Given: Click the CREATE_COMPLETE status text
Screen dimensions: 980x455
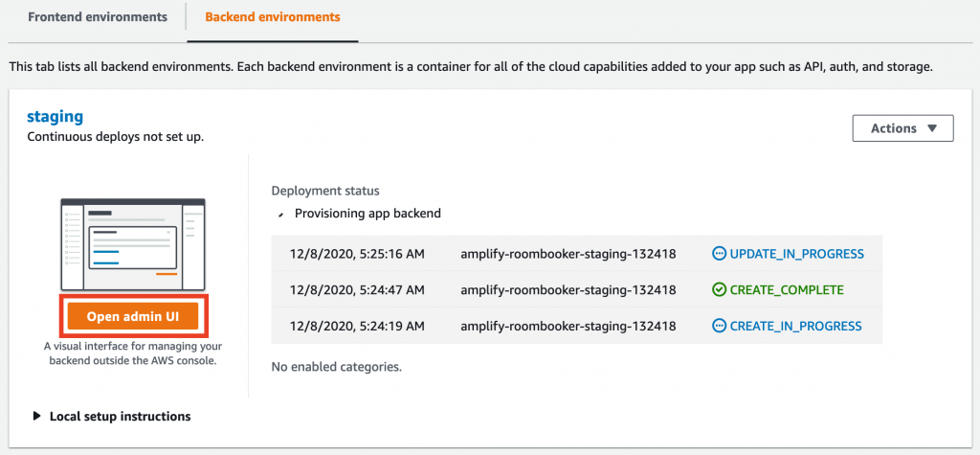Looking at the screenshot, I should tap(787, 290).
